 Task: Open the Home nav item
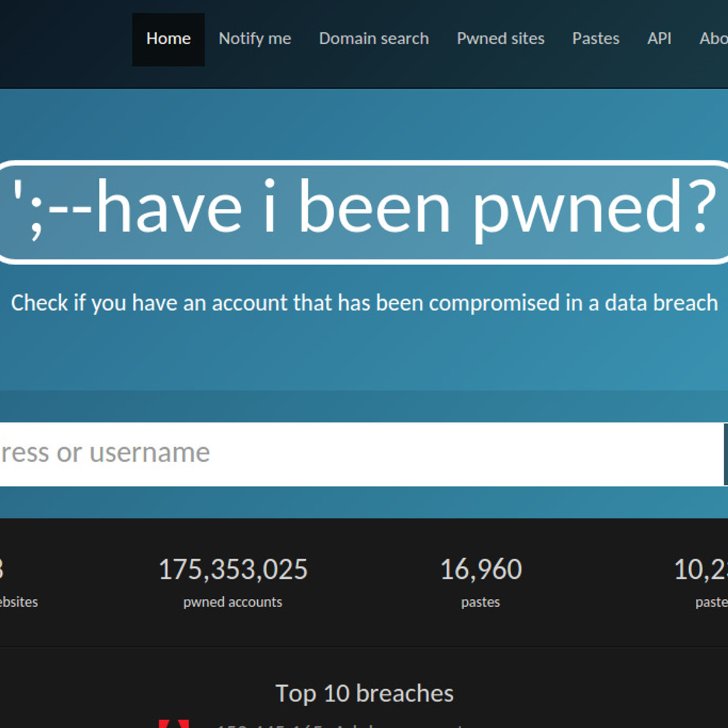(168, 39)
